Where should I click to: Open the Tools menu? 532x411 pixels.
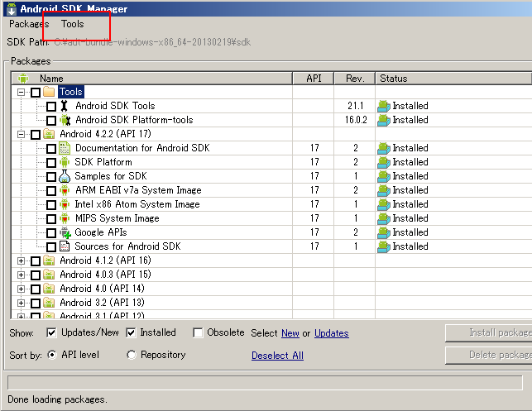[x=72, y=24]
